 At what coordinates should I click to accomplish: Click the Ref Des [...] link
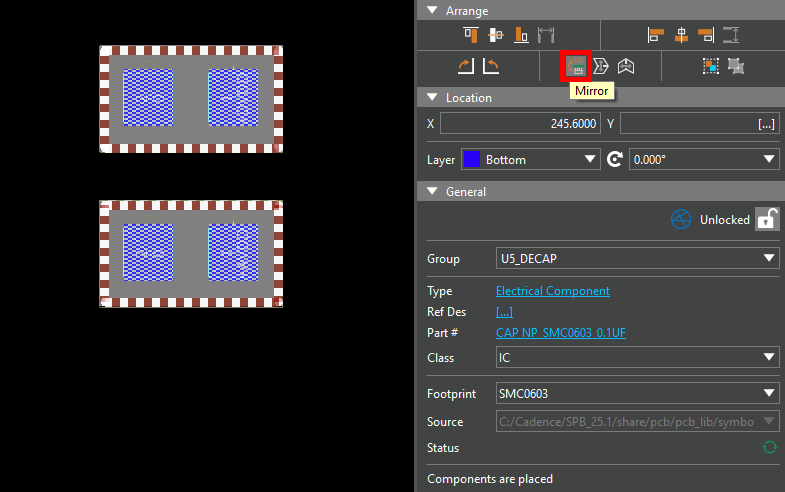point(504,312)
